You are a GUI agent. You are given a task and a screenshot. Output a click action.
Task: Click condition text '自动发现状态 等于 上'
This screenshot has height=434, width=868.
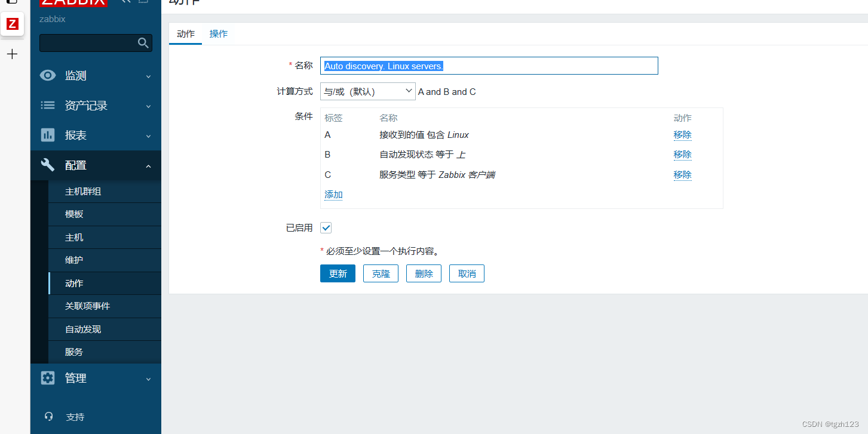coord(422,155)
